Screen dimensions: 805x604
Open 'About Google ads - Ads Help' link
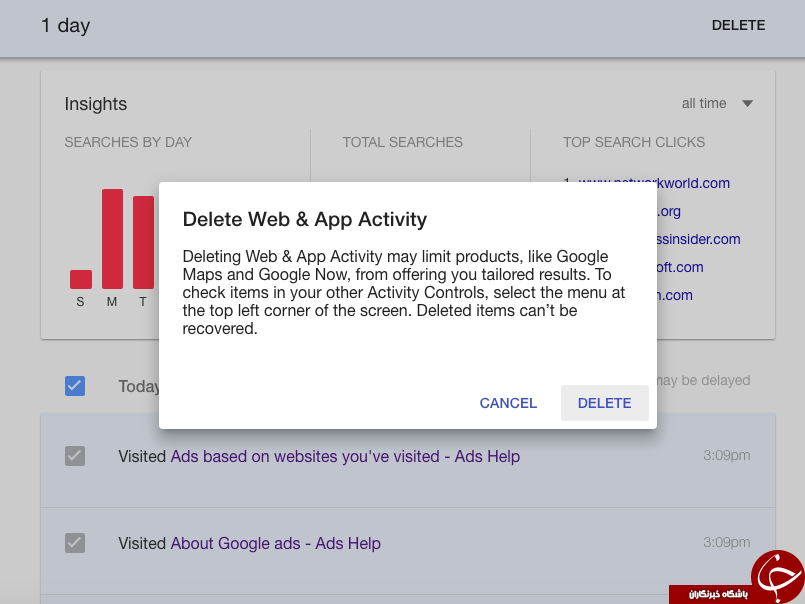click(x=276, y=543)
